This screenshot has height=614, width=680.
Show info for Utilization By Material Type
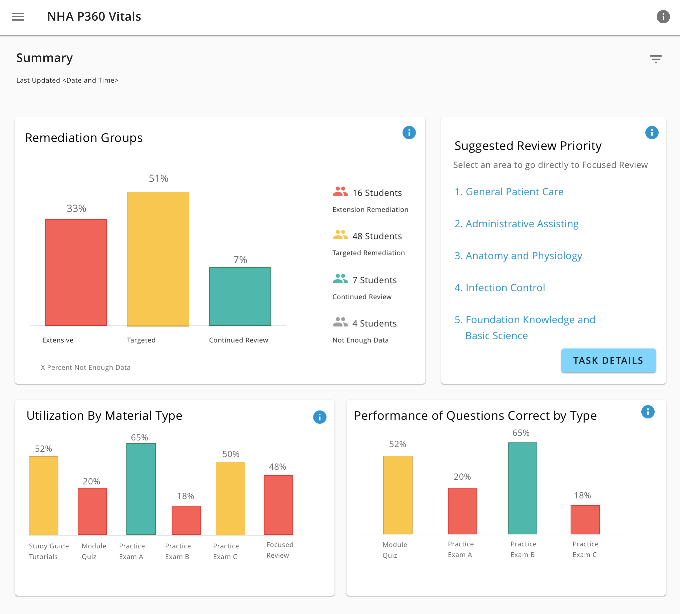[320, 417]
